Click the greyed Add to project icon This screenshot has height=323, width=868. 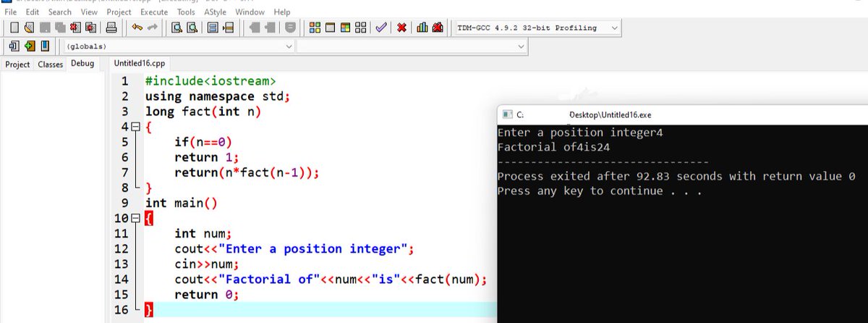pyautogui.click(x=255, y=28)
